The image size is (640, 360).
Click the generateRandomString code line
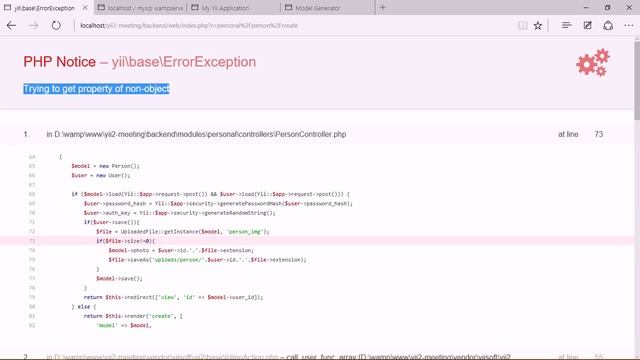[x=180, y=213]
